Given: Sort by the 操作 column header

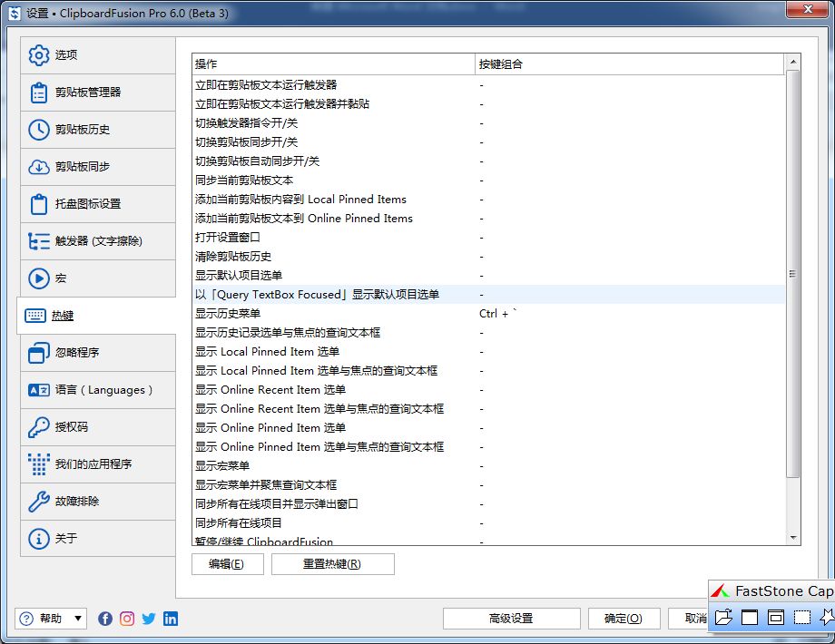Looking at the screenshot, I should pos(333,64).
